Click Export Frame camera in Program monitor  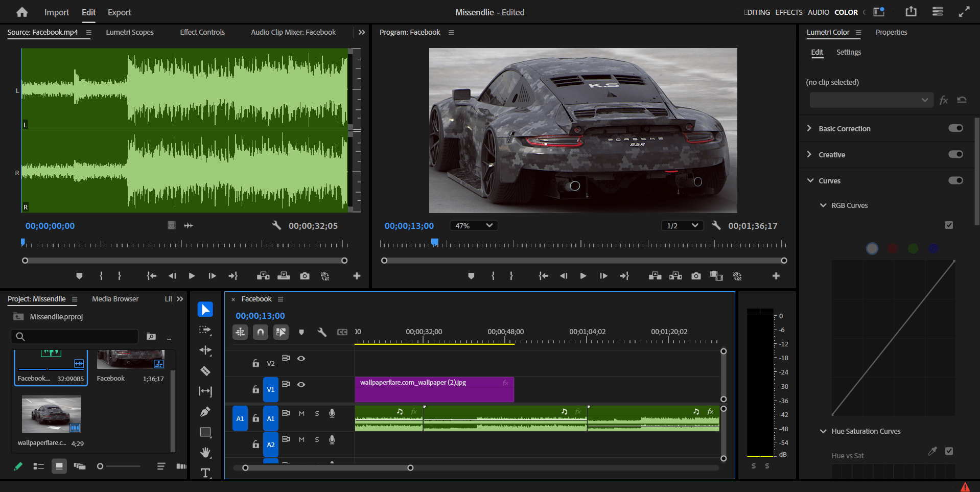[x=696, y=276]
